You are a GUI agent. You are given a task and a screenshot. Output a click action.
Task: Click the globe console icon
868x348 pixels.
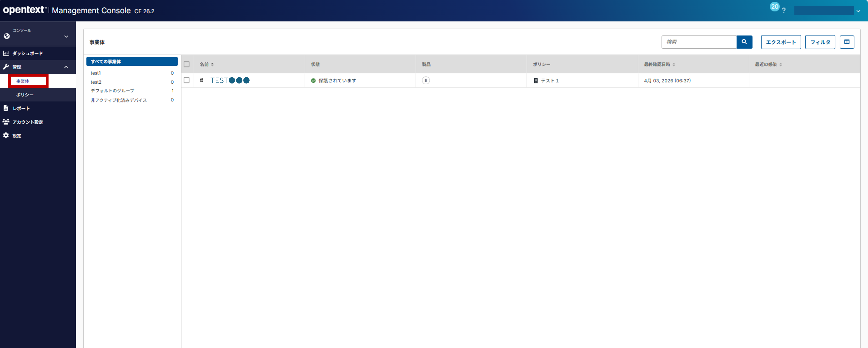click(7, 36)
